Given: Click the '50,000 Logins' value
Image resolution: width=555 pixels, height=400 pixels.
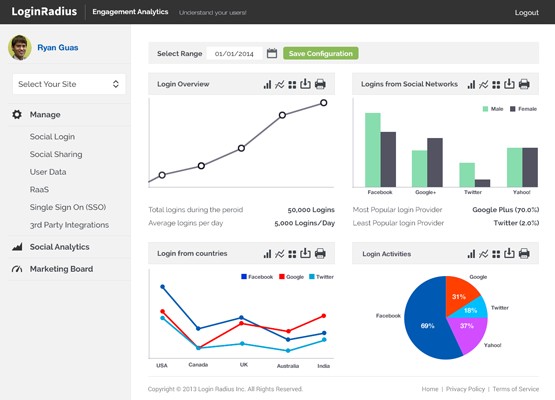Looking at the screenshot, I should (x=311, y=210).
